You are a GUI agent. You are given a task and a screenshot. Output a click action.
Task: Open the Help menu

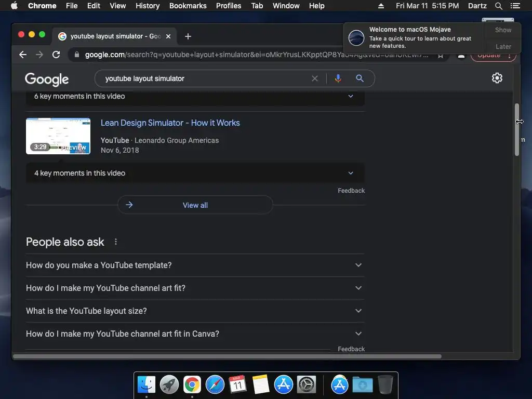click(316, 6)
